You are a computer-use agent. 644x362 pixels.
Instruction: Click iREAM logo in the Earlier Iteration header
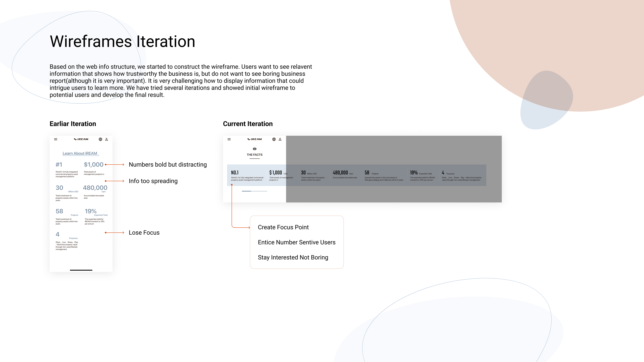point(81,139)
